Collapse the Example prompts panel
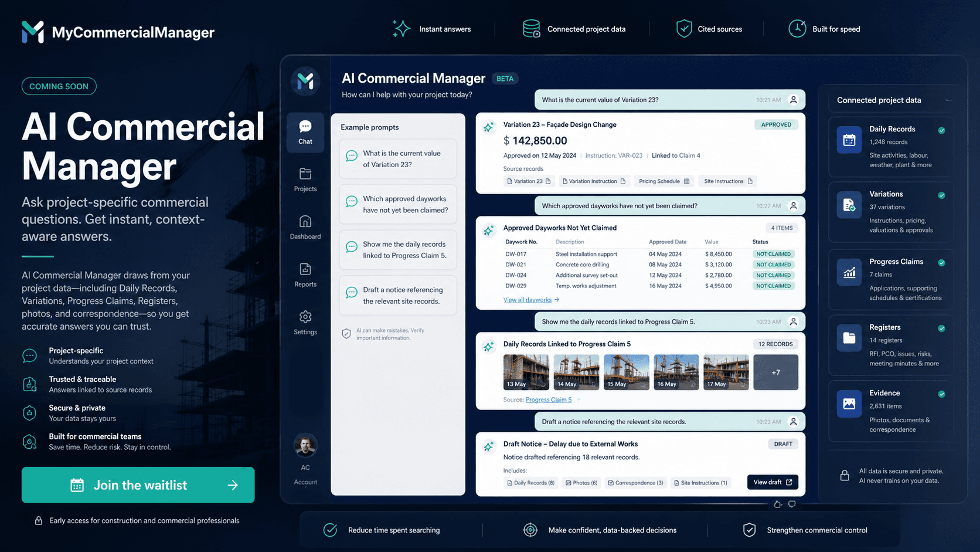The width and height of the screenshot is (980, 552). coord(452,127)
